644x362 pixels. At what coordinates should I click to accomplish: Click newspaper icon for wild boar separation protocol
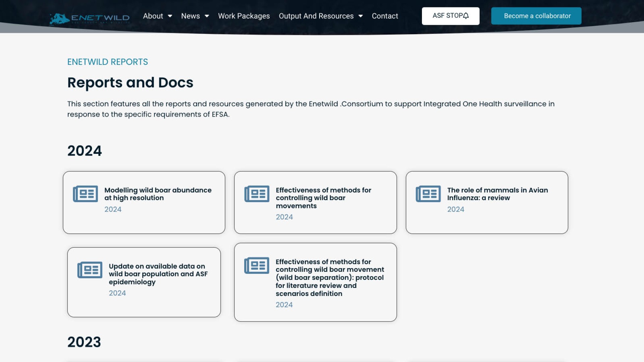tap(257, 265)
